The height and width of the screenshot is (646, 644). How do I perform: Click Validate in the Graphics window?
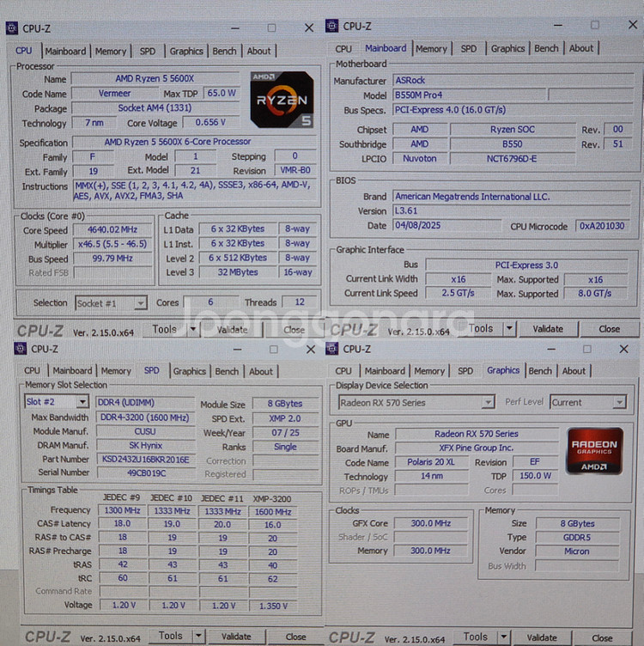click(x=542, y=637)
